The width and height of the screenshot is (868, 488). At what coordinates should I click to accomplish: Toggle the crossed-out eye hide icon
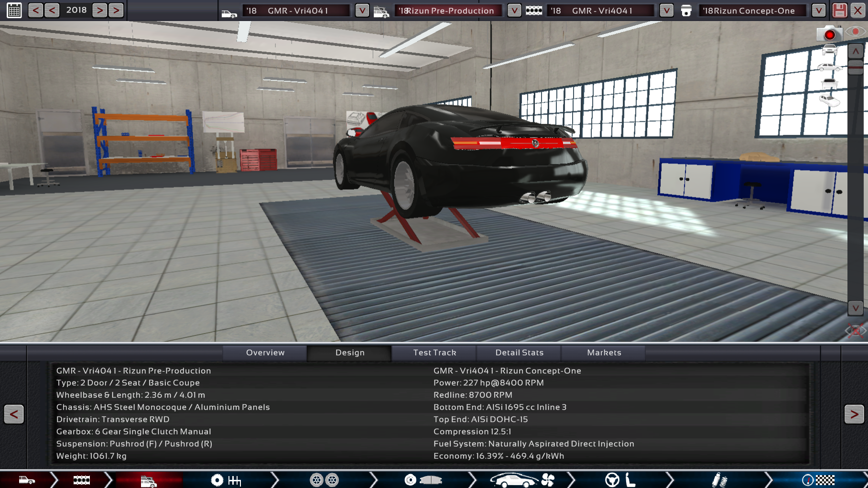click(x=855, y=330)
